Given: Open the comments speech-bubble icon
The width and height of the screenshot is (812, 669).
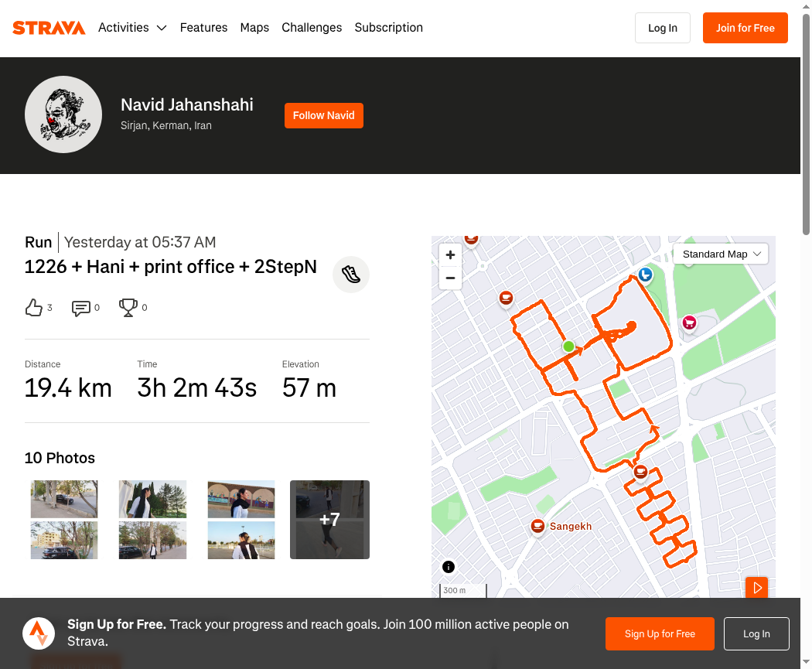Looking at the screenshot, I should [80, 308].
